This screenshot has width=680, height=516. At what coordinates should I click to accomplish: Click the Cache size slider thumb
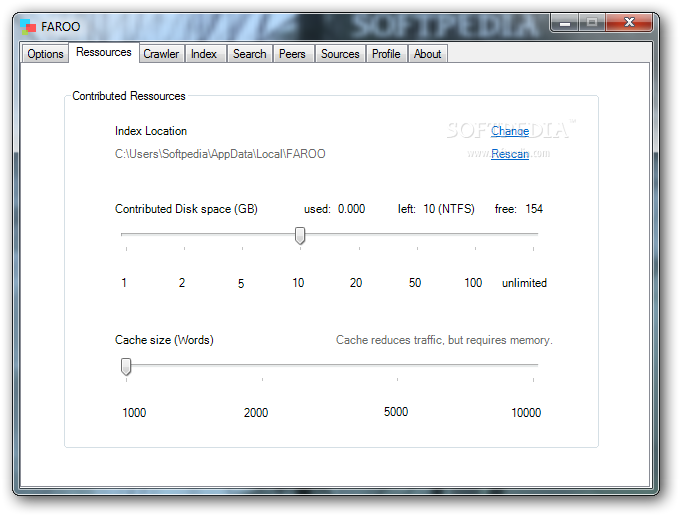tap(126, 366)
